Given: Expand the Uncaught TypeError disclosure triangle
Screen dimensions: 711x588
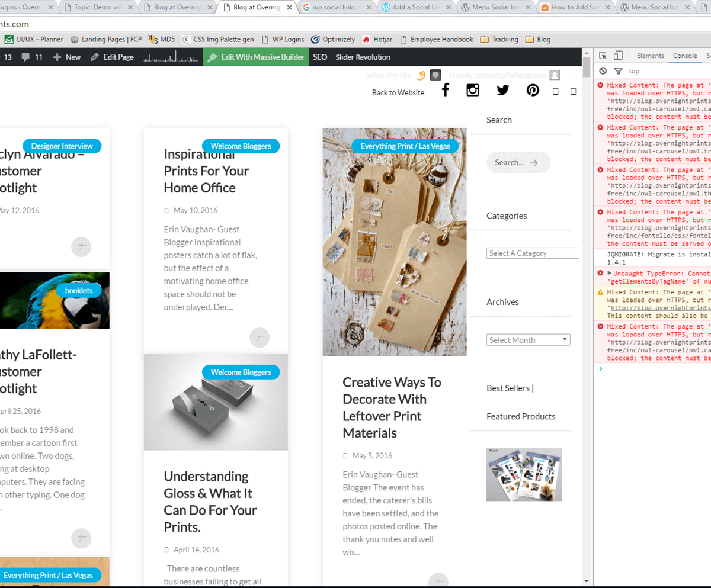Looking at the screenshot, I should click(610, 273).
